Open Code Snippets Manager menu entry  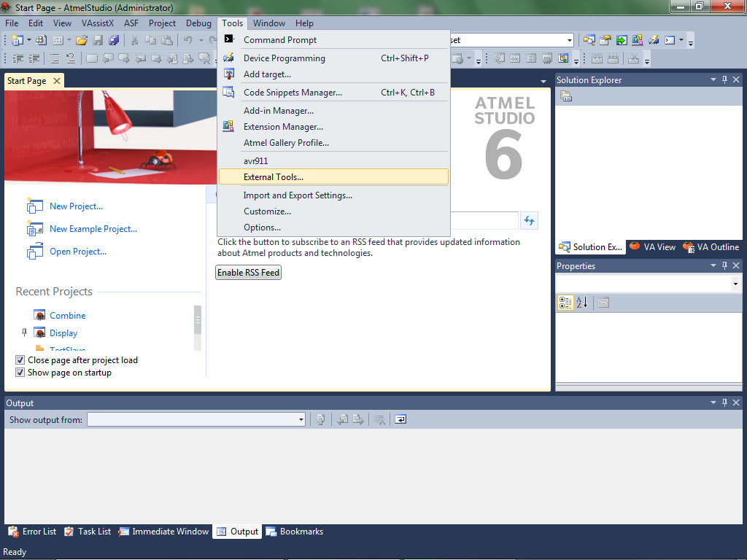(x=333, y=93)
